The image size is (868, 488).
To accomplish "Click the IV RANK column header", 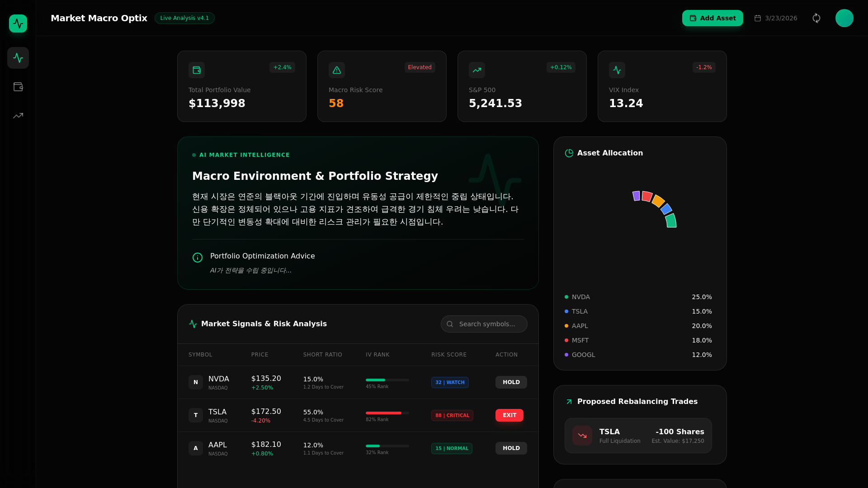I will coord(377,355).
